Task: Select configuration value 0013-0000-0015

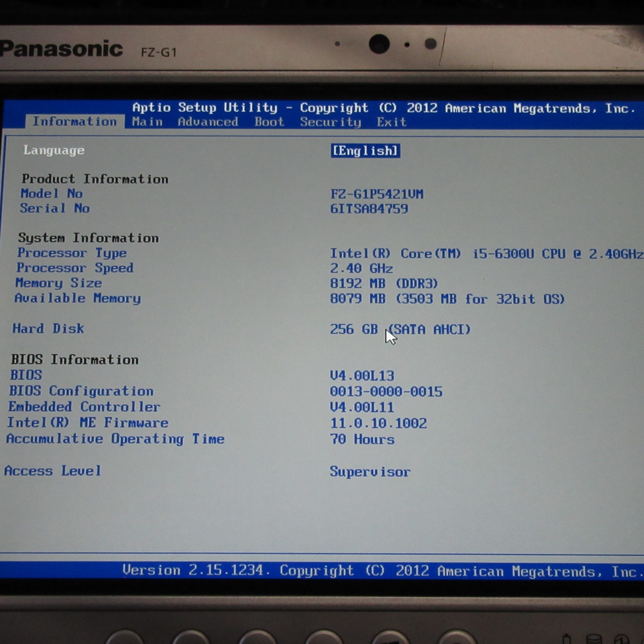Action: 386,392
